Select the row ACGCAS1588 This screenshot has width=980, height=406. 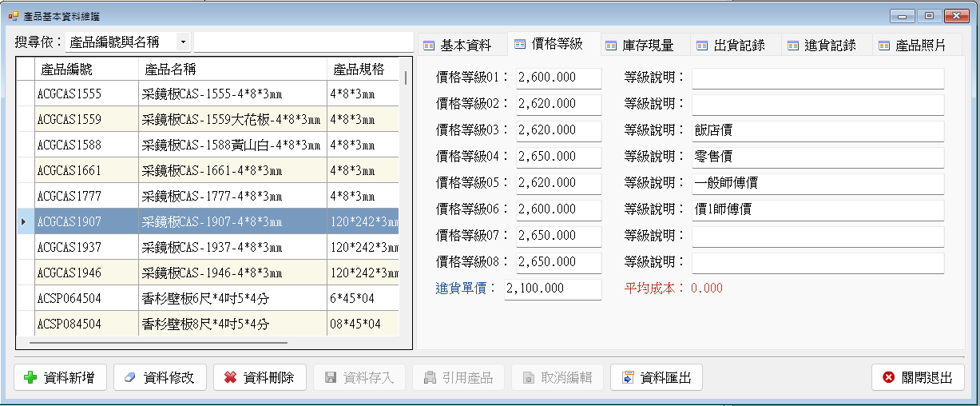[208, 145]
